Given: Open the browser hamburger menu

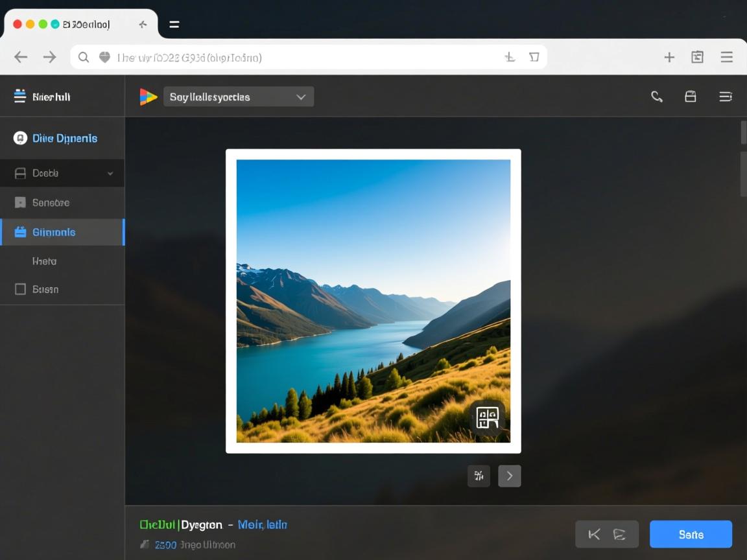Looking at the screenshot, I should coord(726,57).
